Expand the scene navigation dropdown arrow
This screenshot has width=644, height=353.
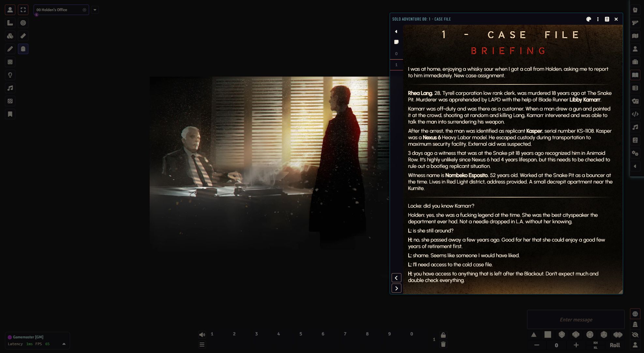(x=95, y=10)
